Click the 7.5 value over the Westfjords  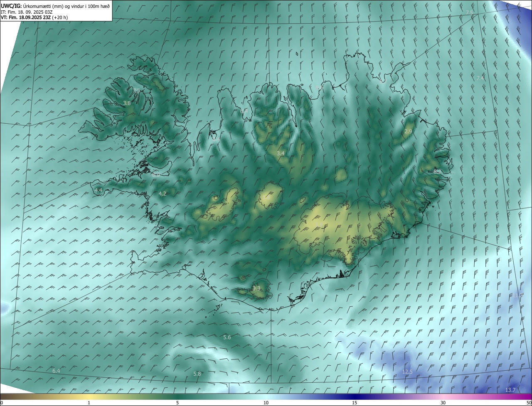tap(137, 90)
